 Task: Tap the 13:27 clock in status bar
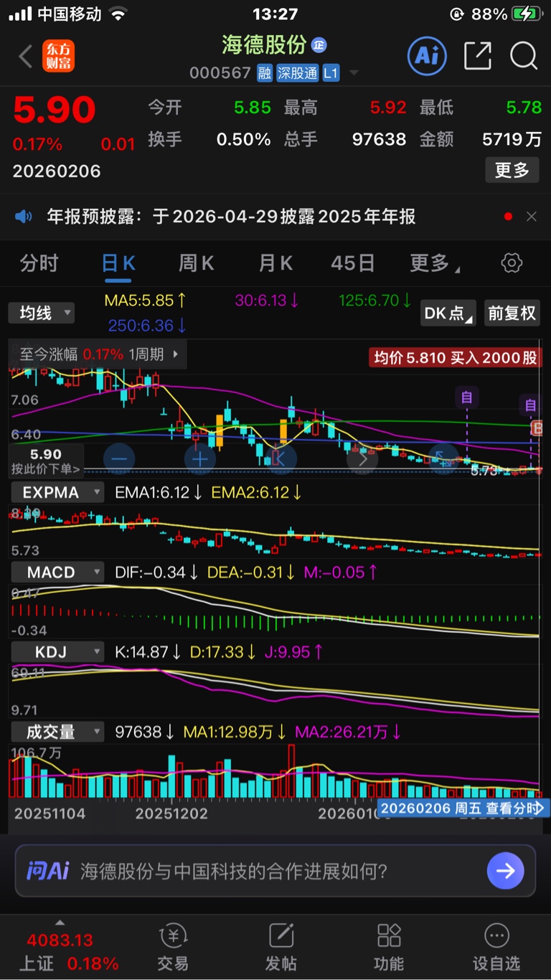pyautogui.click(x=275, y=14)
